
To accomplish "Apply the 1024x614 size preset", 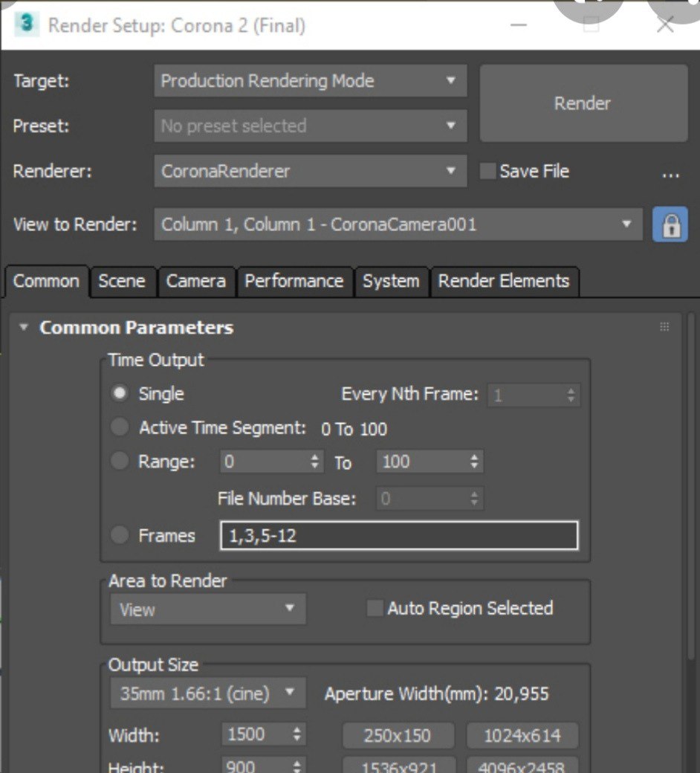I will click(x=522, y=736).
